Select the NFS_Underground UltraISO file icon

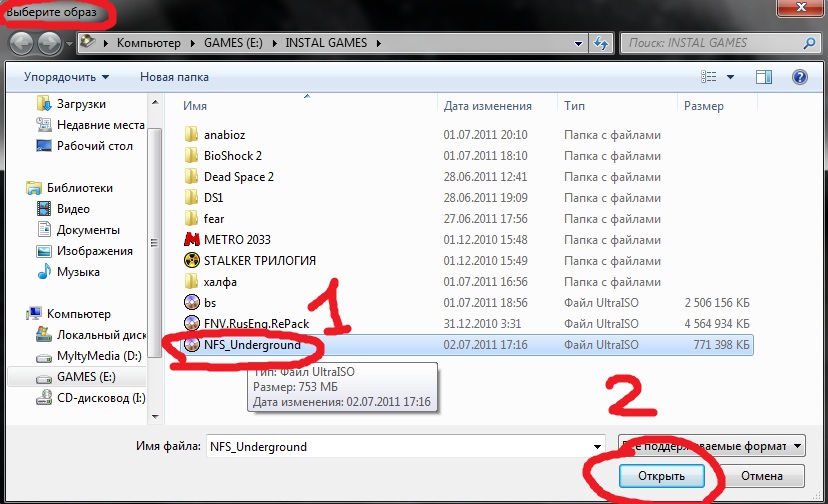coord(191,345)
